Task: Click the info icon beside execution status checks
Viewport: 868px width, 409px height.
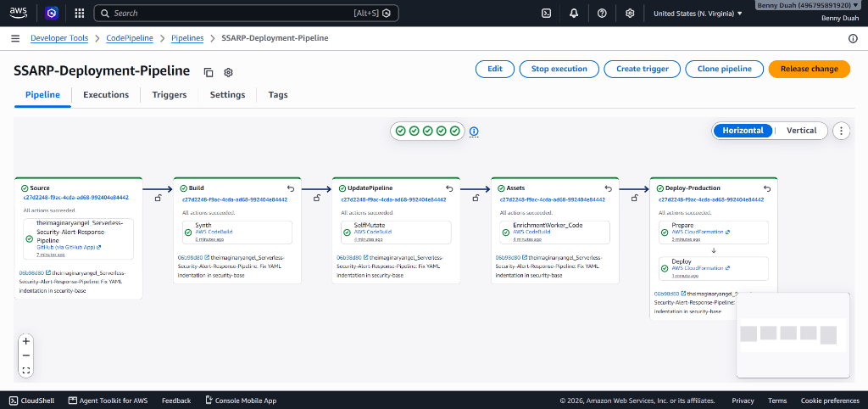Action: [474, 132]
